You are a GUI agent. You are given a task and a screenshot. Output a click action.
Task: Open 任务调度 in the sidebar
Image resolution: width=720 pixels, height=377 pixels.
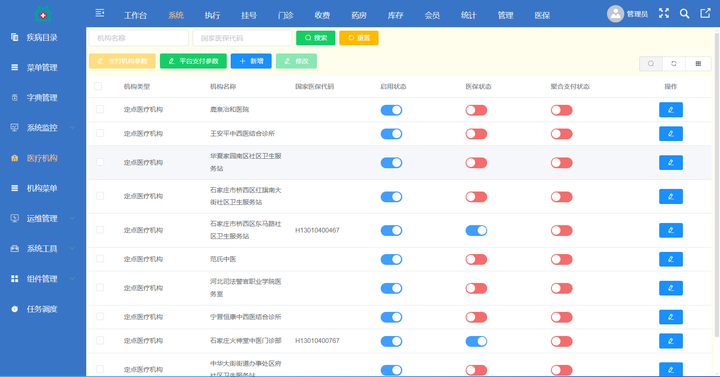(43, 309)
